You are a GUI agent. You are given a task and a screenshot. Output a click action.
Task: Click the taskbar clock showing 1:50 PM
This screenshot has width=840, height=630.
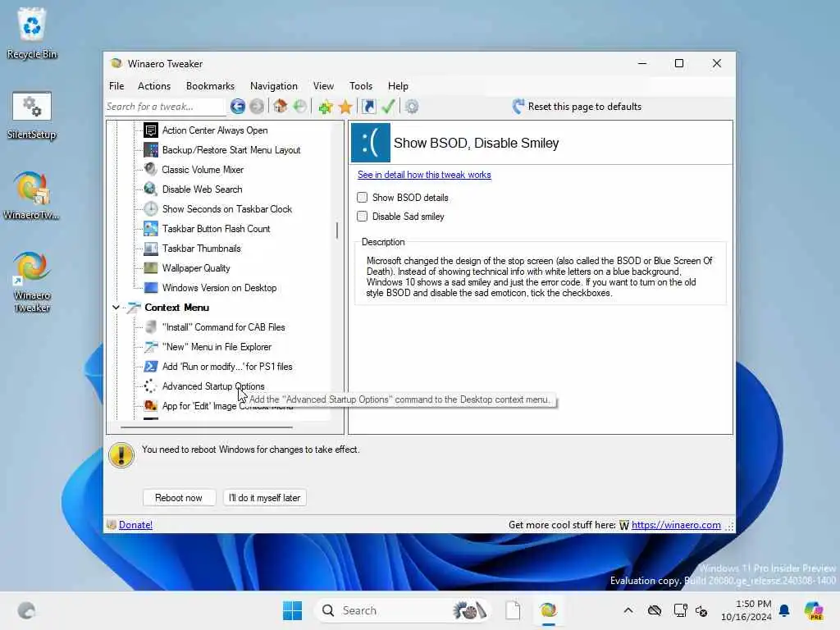coord(746,610)
